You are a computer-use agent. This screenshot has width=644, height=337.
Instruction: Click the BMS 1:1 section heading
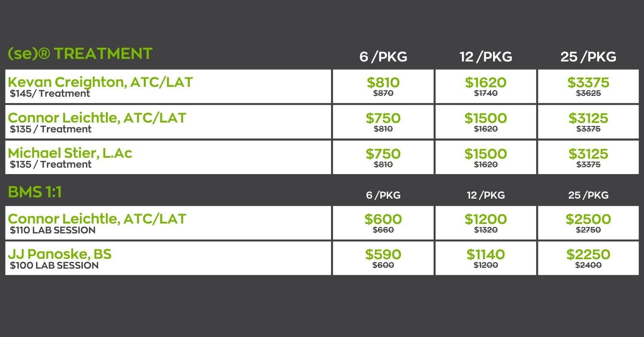(35, 192)
